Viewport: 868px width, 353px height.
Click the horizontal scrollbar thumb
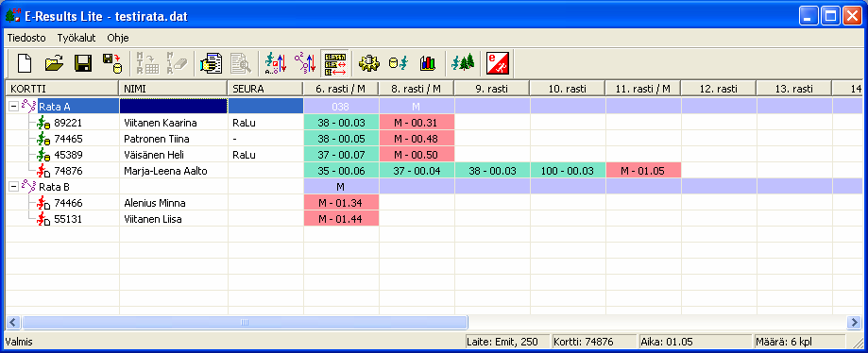point(245,322)
